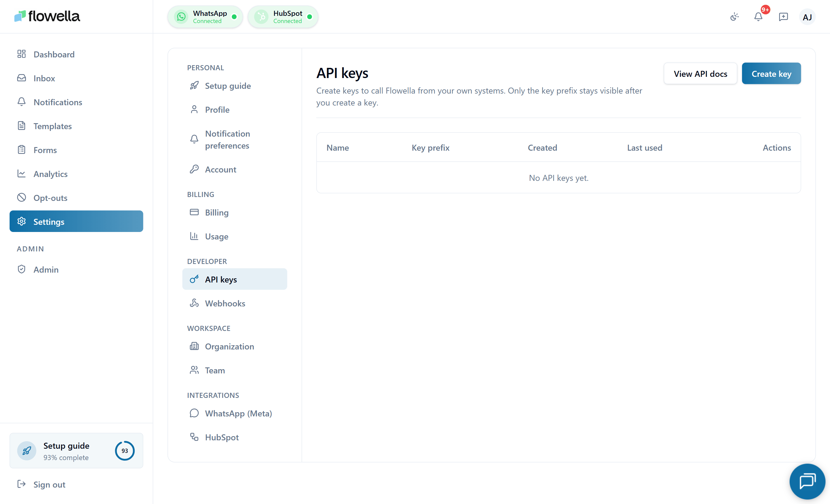Viewport: 830px width, 504px height.
Task: Open the Profile settings tab
Action: [x=235, y=109]
